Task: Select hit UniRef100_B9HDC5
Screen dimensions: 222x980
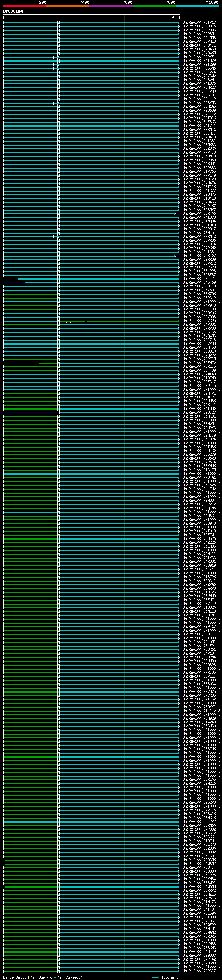Action: coord(199,26)
